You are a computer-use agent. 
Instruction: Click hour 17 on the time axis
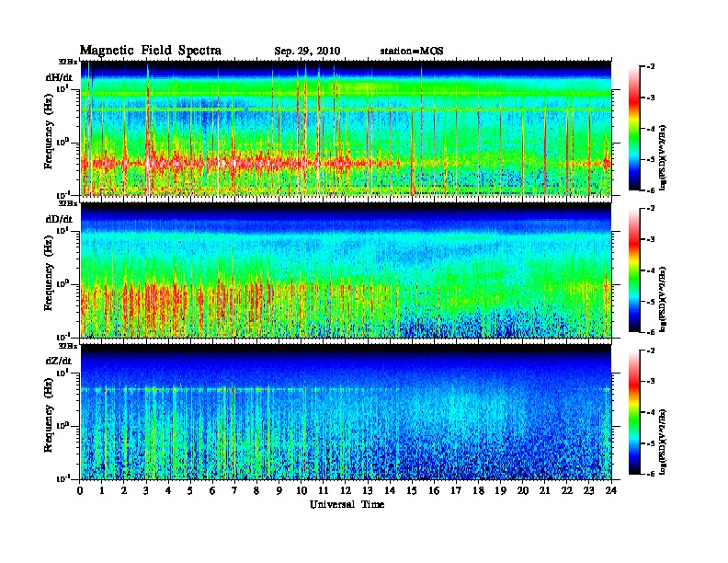(x=456, y=491)
